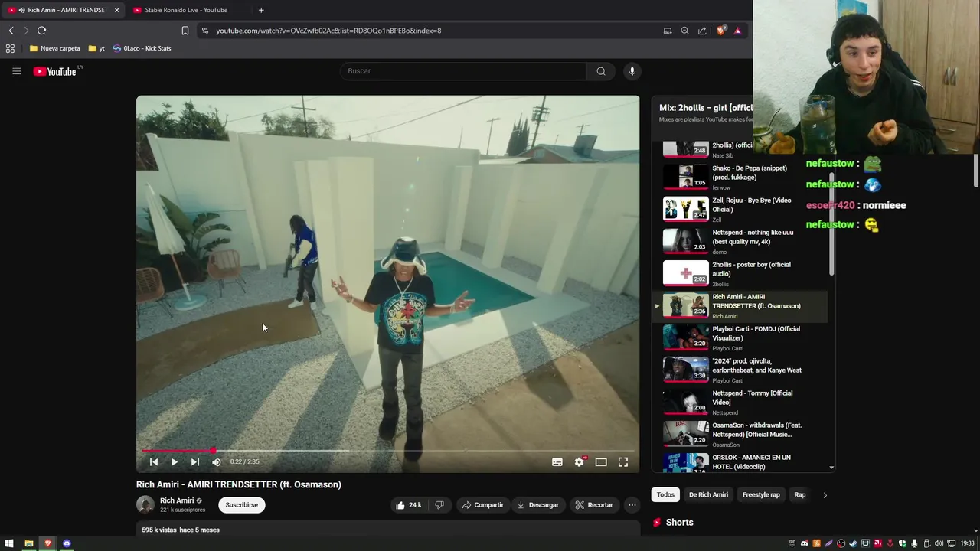The width and height of the screenshot is (980, 551).
Task: Click the Recortar clip button
Action: [594, 505]
